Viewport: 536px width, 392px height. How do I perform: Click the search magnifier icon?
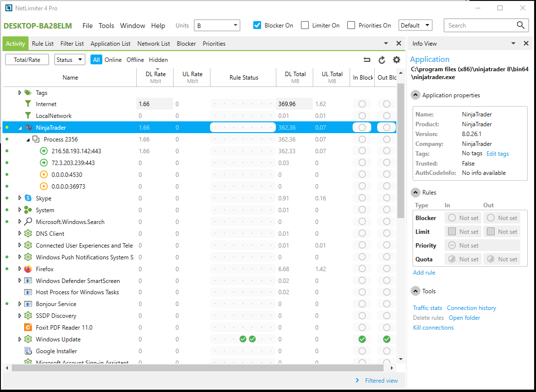coord(520,25)
